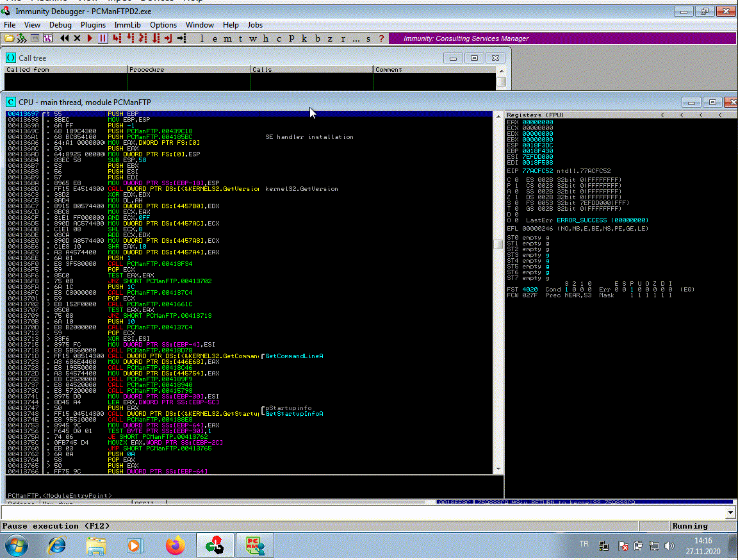The height and width of the screenshot is (560, 738).
Task: Click the Called from column header
Action: point(66,70)
